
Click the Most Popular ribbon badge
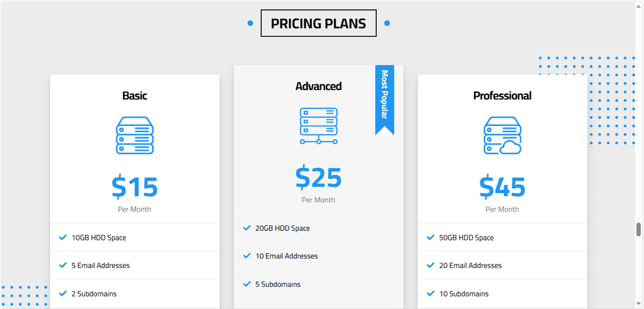384,99
